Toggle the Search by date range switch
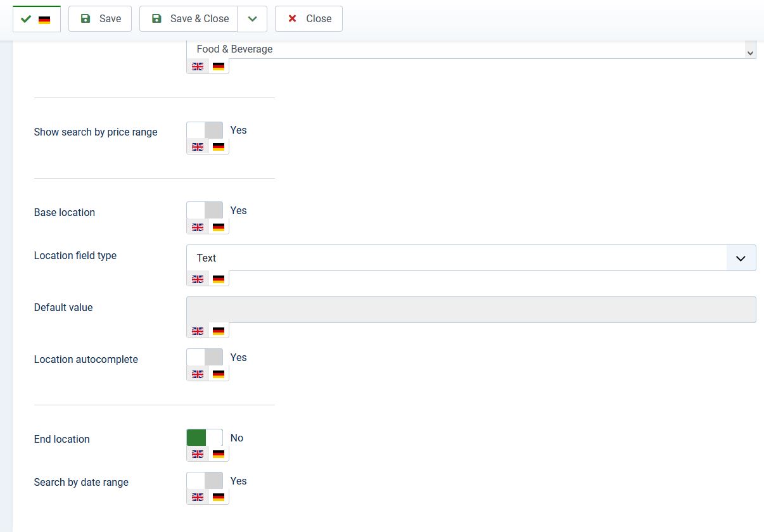 tap(205, 481)
